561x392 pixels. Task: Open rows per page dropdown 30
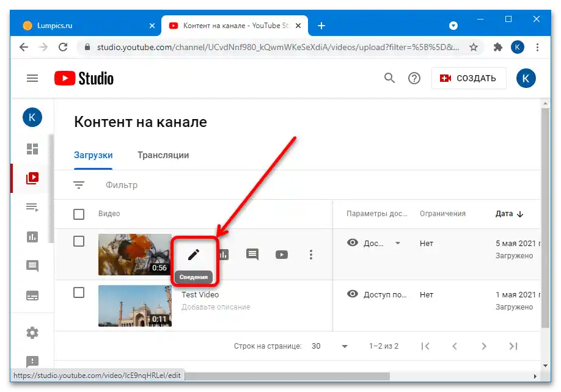329,346
